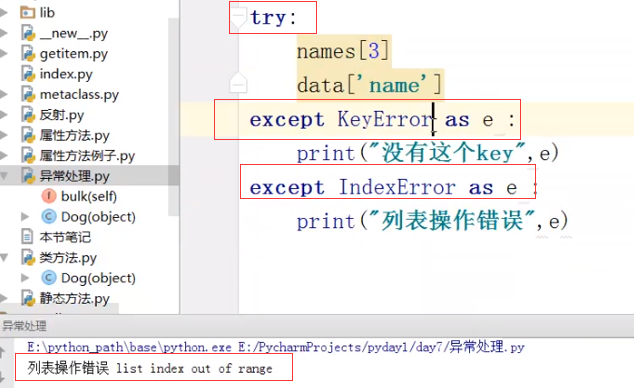Click the project tree vertical scrollbar

[173, 117]
